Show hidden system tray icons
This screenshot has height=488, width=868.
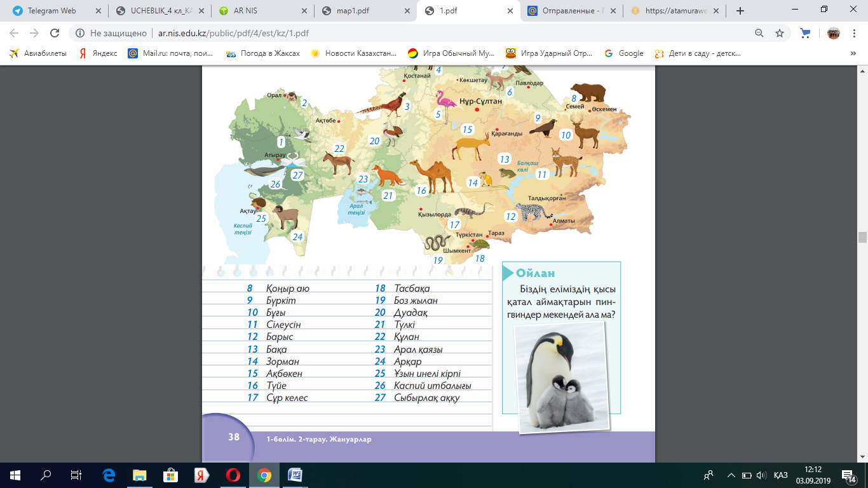731,475
